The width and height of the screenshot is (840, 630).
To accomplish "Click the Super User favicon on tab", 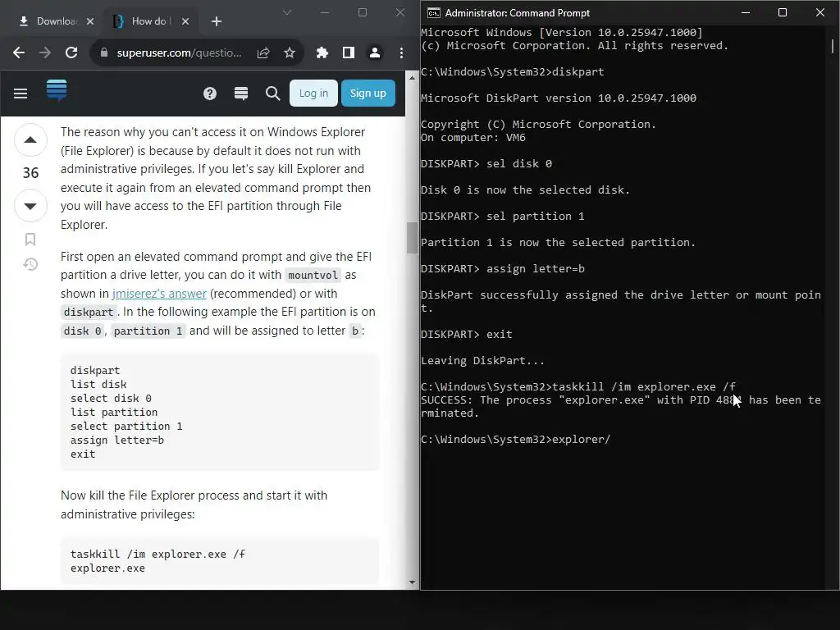I will pos(118,21).
